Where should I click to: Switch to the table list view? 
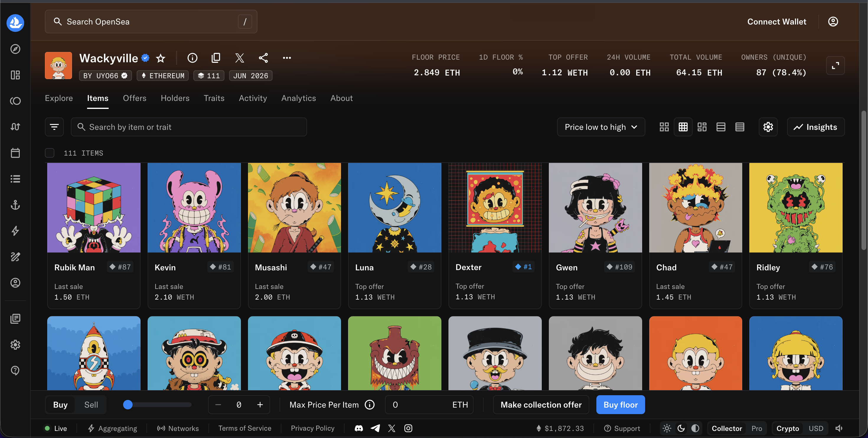coord(740,127)
